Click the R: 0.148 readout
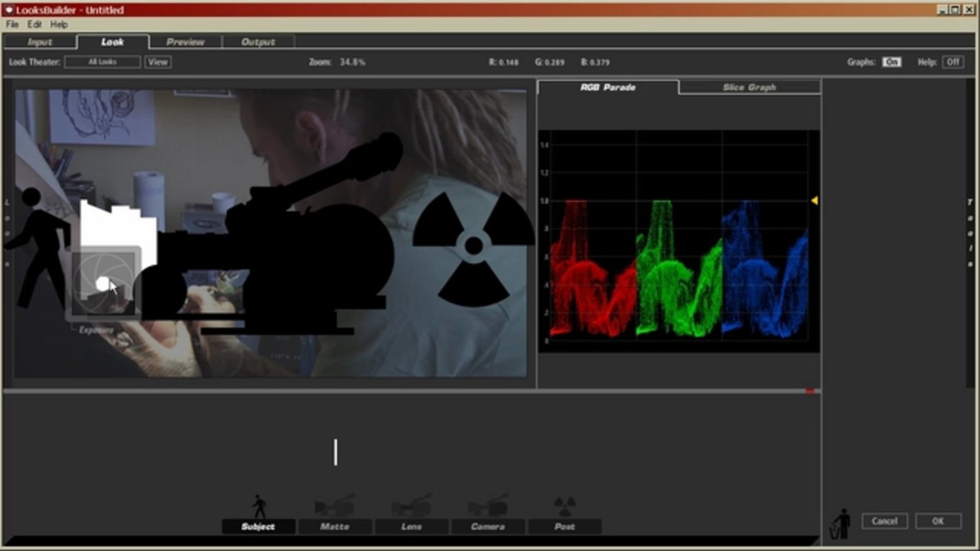Image resolution: width=980 pixels, height=551 pixels. coord(504,62)
